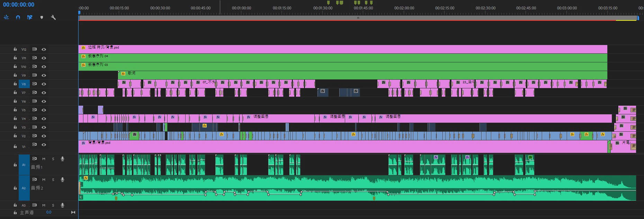The height and width of the screenshot is (219, 644).
Task: Click the master track volume value 0.0
Action: (49, 212)
